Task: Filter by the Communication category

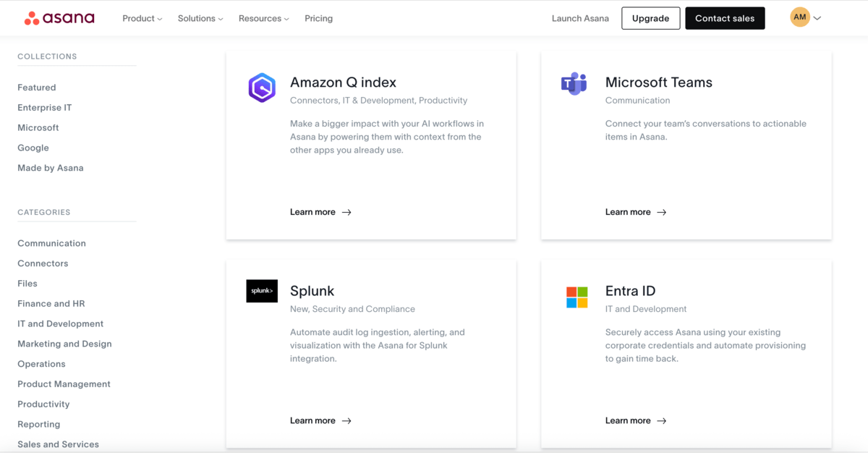Action: click(x=51, y=243)
